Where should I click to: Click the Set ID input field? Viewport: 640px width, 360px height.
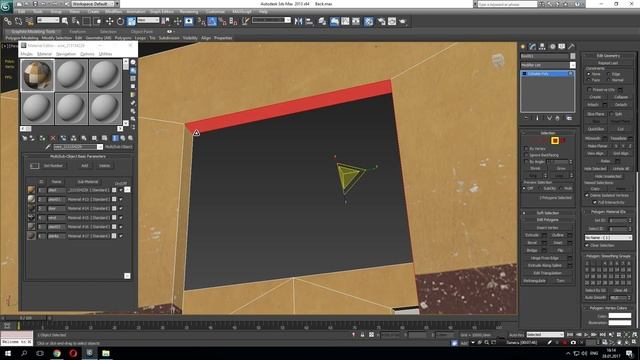click(x=618, y=220)
